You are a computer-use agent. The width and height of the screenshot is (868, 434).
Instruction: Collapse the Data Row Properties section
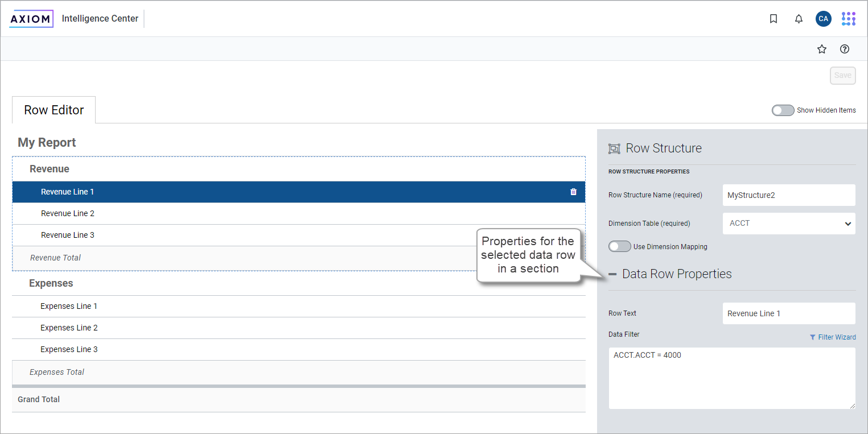tap(612, 274)
